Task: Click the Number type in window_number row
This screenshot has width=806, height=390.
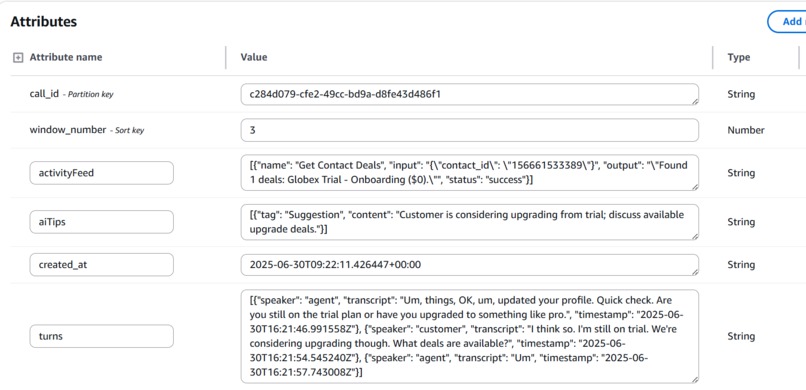Action: (x=745, y=130)
